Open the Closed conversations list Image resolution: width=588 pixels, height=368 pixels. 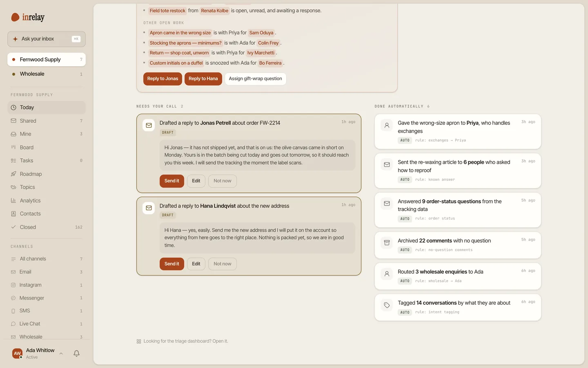pos(47,227)
